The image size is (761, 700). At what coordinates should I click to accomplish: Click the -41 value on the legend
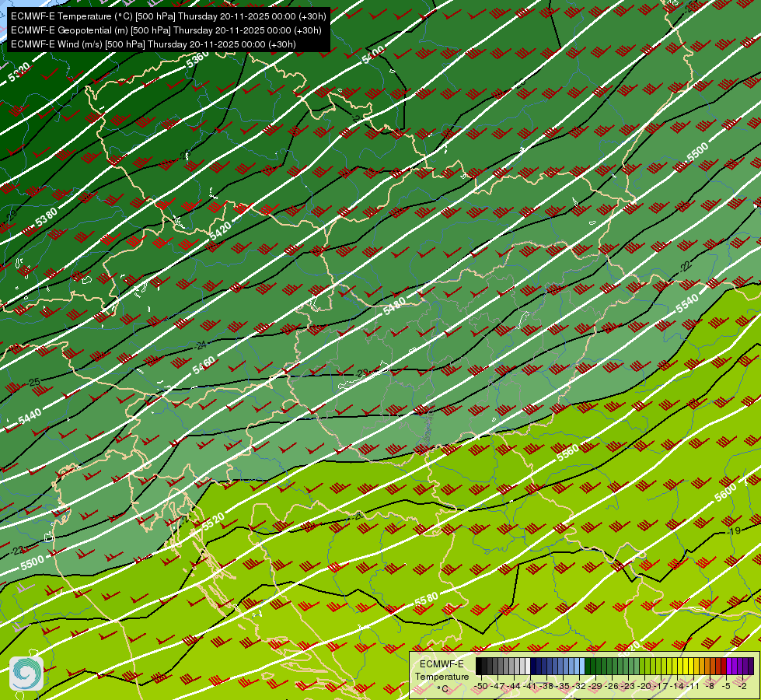pyautogui.click(x=530, y=686)
